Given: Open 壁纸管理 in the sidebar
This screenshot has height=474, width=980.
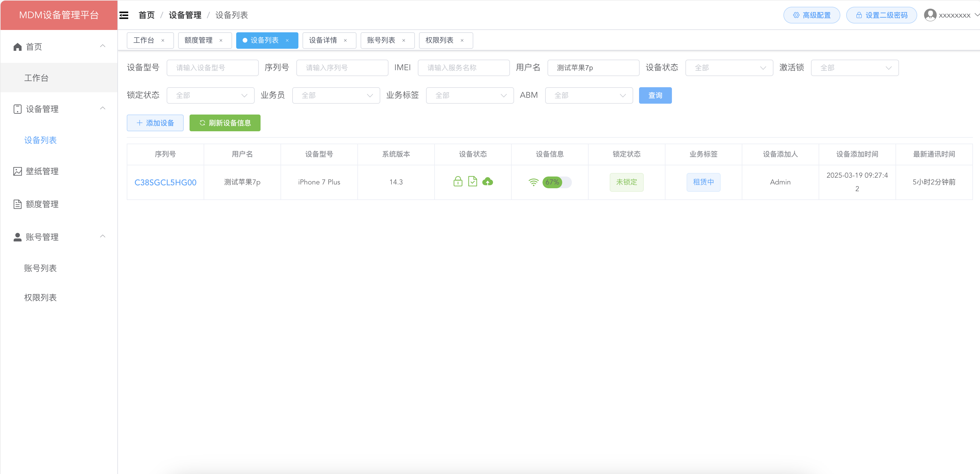Looking at the screenshot, I should (x=42, y=171).
